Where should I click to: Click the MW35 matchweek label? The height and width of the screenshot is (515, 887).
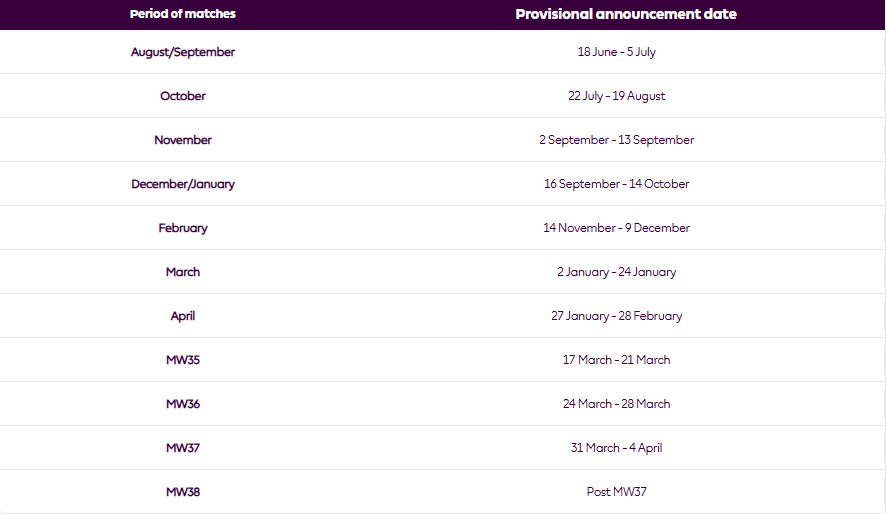[x=183, y=360]
